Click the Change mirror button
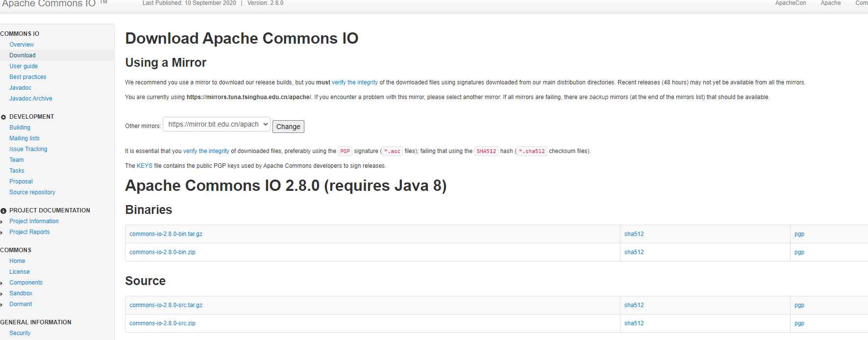Screen dimensions: 868x340 click(288, 127)
